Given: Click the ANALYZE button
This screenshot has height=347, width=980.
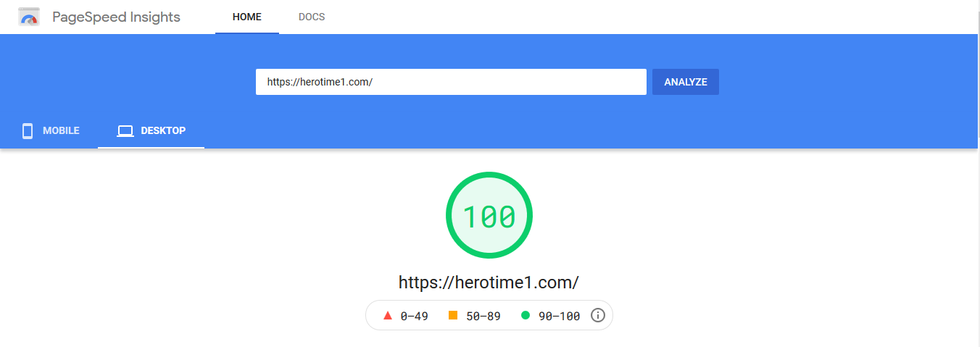Looking at the screenshot, I should (x=686, y=82).
